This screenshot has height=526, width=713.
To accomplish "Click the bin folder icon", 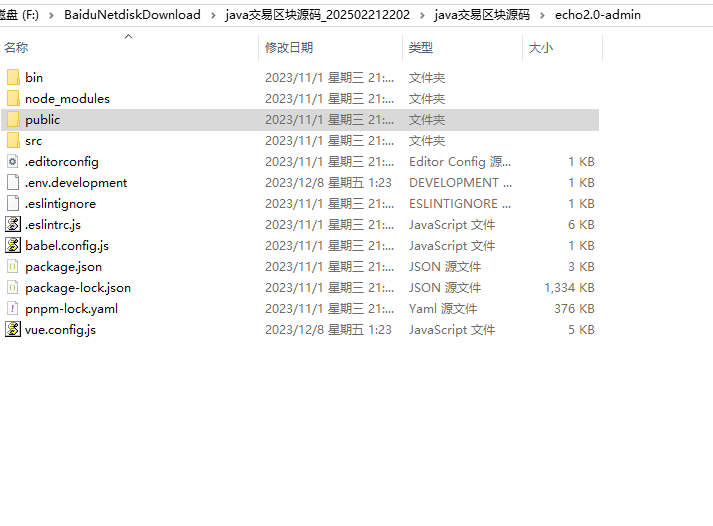I will pos(13,77).
